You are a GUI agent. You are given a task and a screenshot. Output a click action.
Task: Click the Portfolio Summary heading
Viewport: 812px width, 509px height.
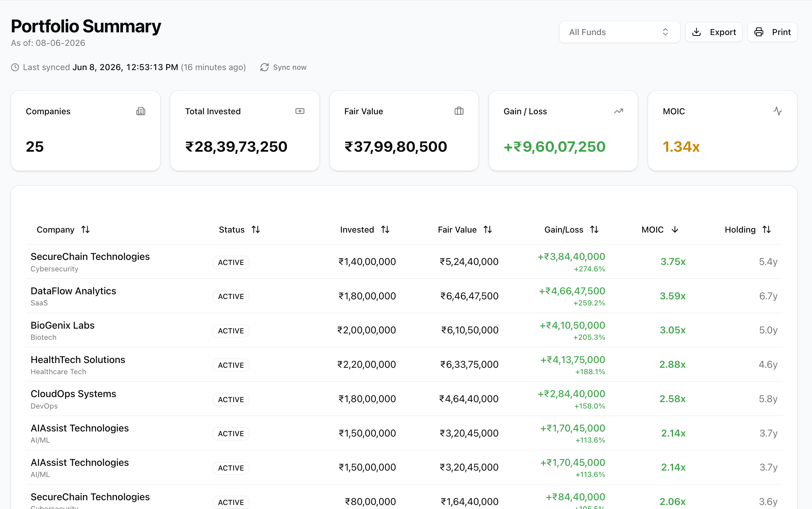86,26
